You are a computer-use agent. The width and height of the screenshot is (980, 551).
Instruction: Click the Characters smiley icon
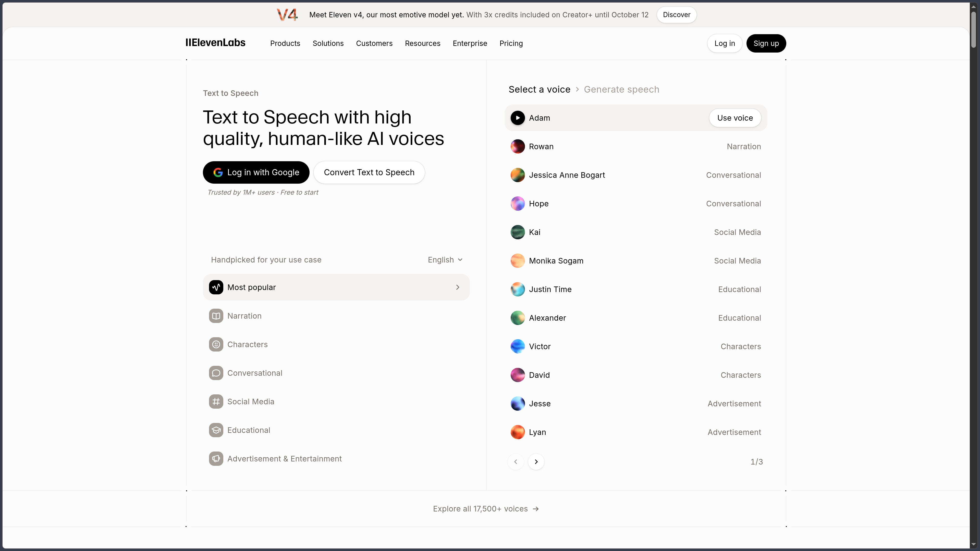point(216,344)
